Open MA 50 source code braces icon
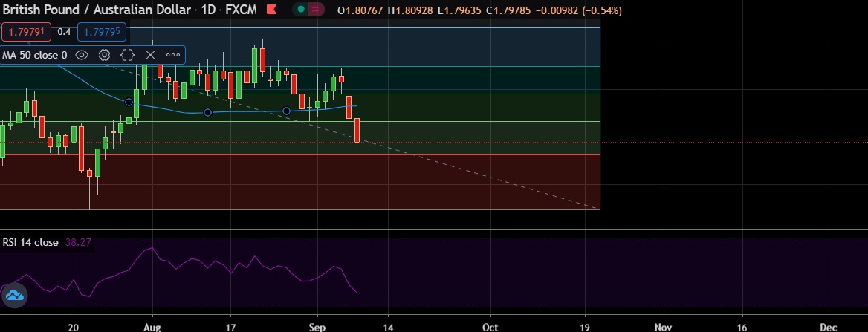The width and height of the screenshot is (868, 332). point(127,55)
